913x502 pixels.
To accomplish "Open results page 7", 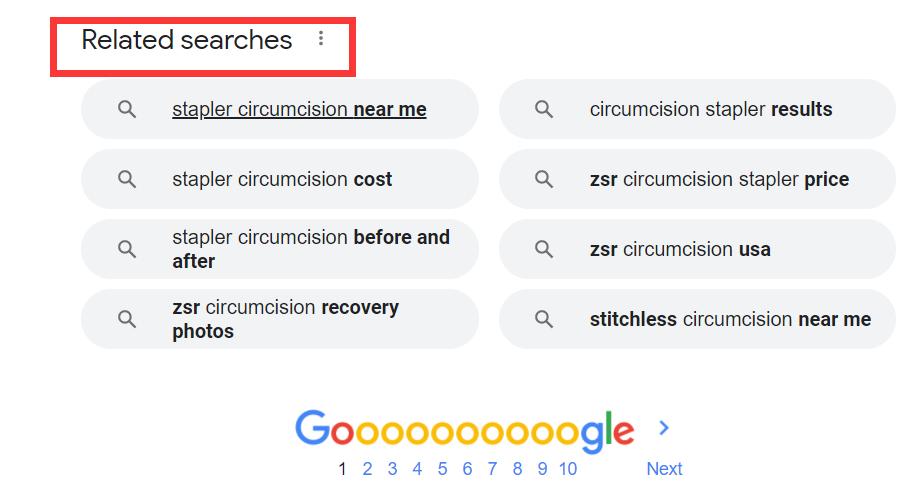I will click(492, 469).
